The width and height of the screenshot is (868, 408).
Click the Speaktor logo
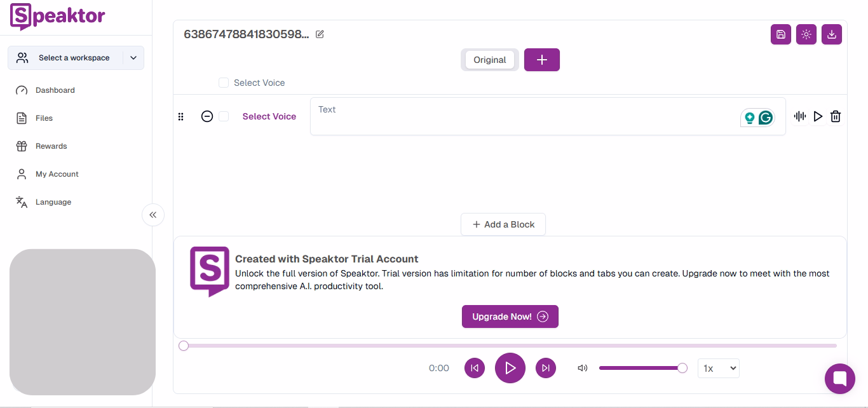click(57, 17)
